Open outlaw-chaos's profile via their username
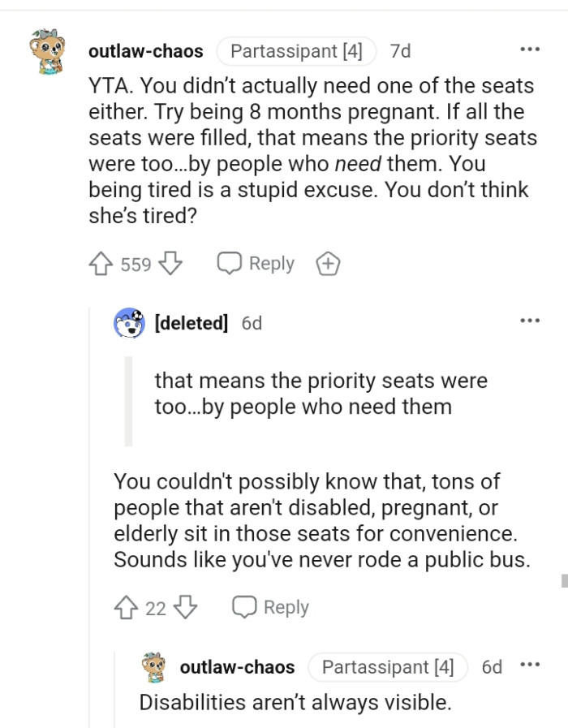 (x=147, y=50)
